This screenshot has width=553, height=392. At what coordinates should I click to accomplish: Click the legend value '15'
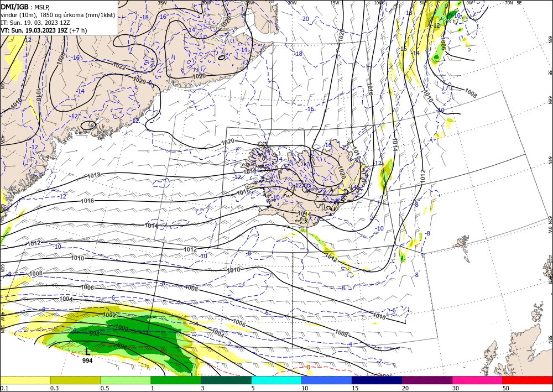pos(355,388)
